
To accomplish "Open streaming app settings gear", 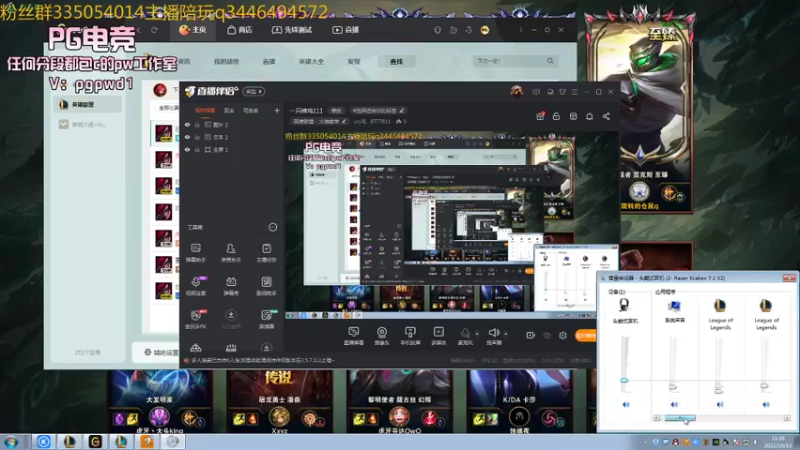I will pyautogui.click(x=563, y=335).
